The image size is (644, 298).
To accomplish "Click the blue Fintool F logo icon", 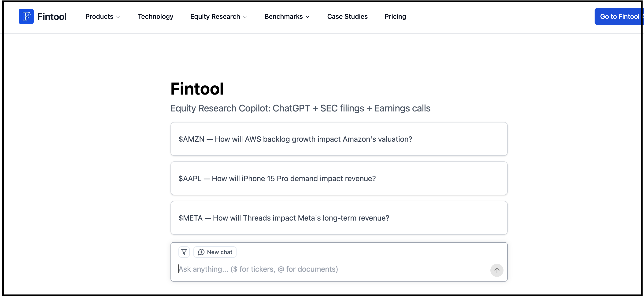I will point(26,16).
